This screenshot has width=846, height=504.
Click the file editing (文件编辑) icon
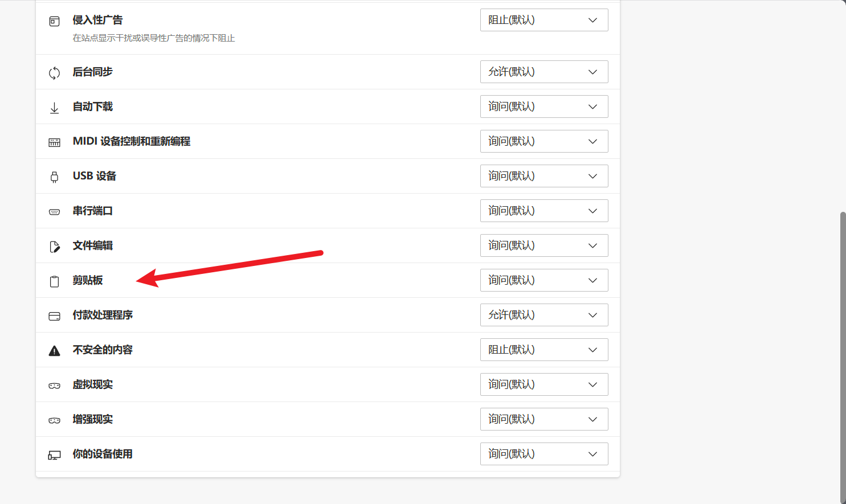click(54, 247)
